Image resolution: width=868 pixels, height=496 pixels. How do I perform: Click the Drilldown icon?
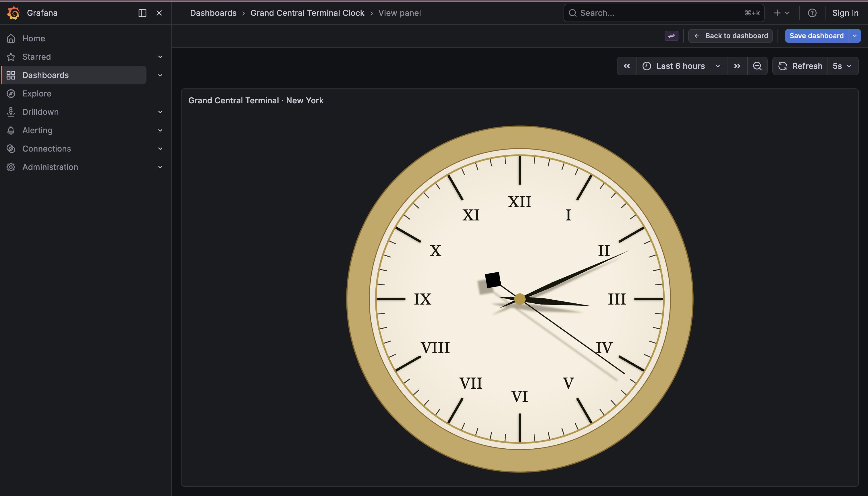coord(11,112)
